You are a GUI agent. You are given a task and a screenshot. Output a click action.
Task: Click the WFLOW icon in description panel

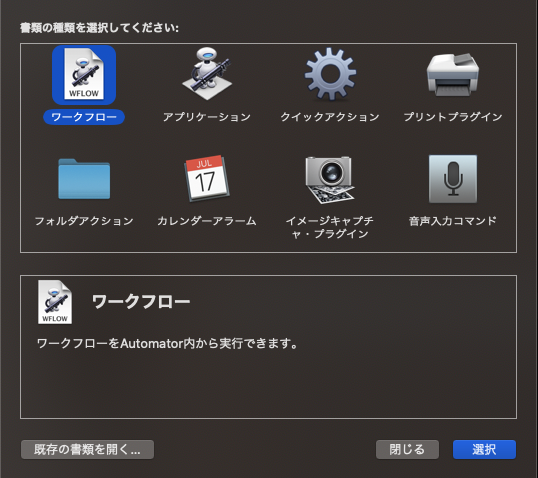click(55, 302)
